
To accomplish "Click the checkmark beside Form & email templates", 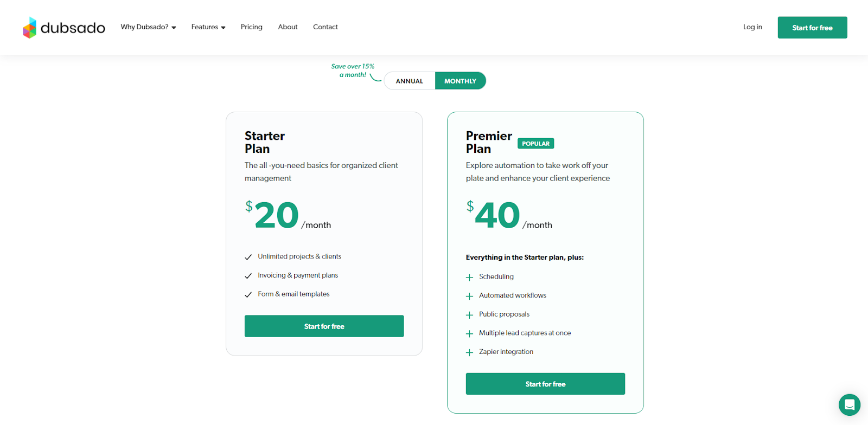I will click(248, 294).
